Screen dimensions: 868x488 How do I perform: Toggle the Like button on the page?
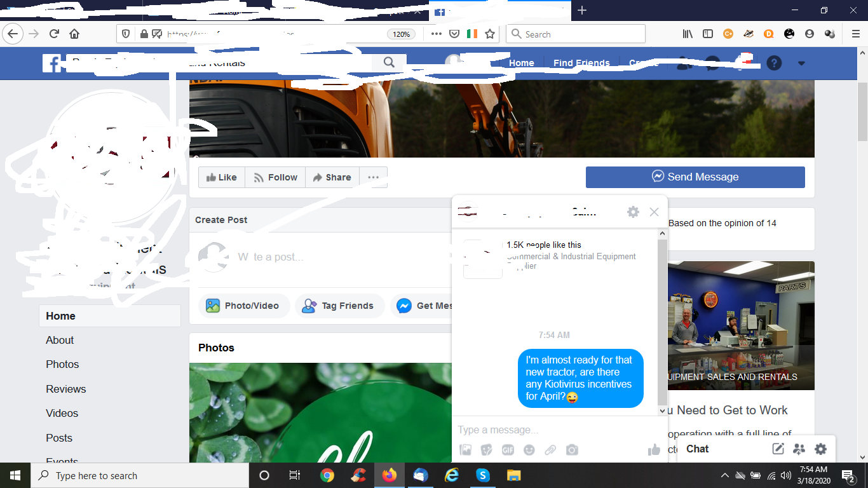click(221, 177)
